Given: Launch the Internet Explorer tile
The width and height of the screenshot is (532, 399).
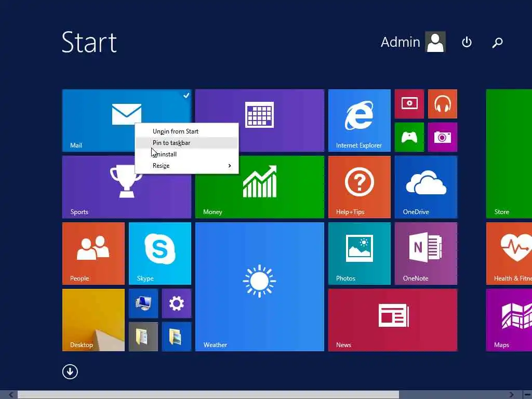Looking at the screenshot, I should click(360, 121).
